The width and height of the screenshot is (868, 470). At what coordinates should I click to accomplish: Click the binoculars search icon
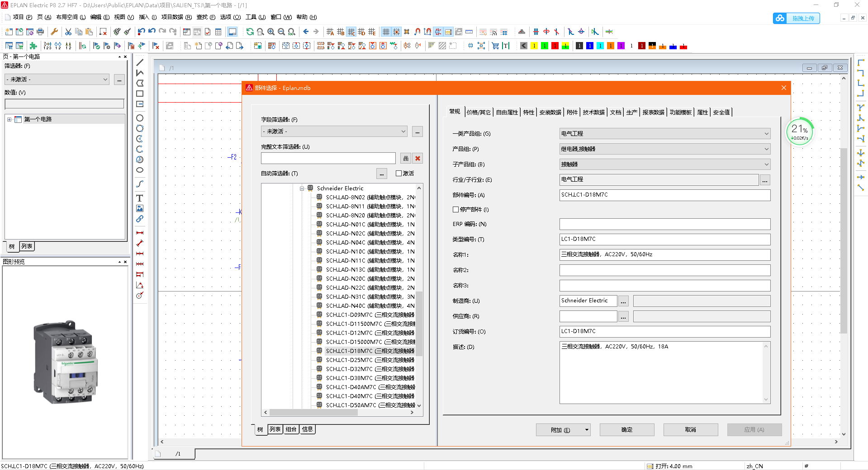coord(406,158)
